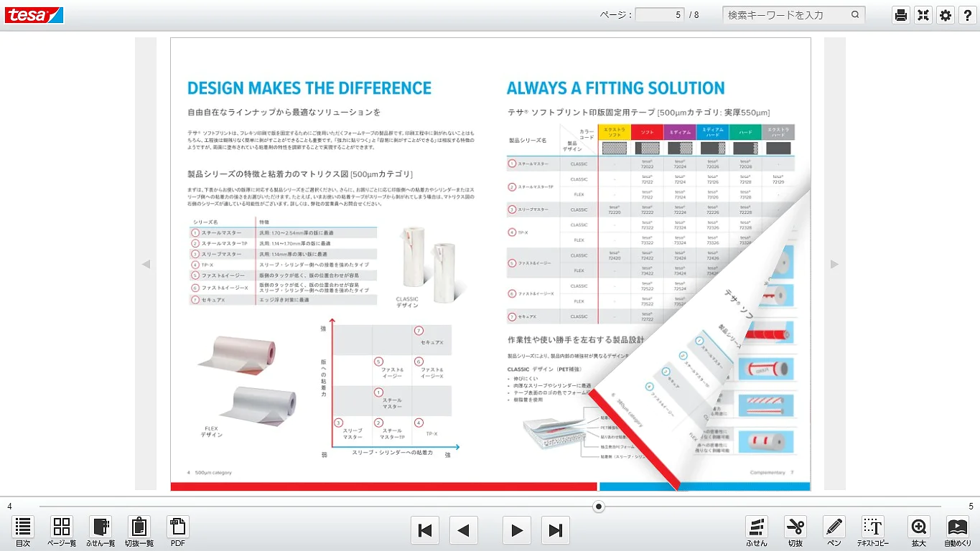980x551 pixels.
Task: Download the catalog as PDF
Action: [178, 531]
